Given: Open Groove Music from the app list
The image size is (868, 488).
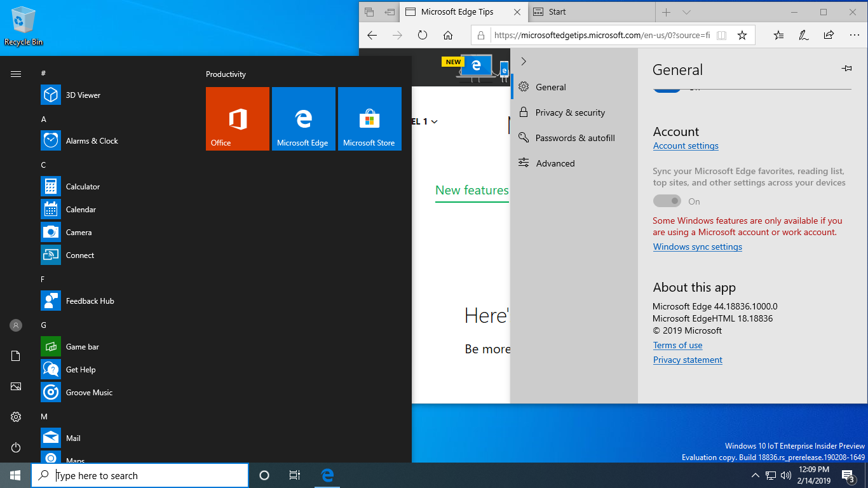Looking at the screenshot, I should [89, 393].
